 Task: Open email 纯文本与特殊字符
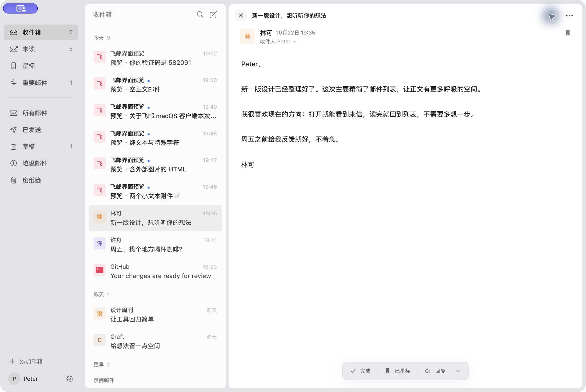click(x=155, y=138)
